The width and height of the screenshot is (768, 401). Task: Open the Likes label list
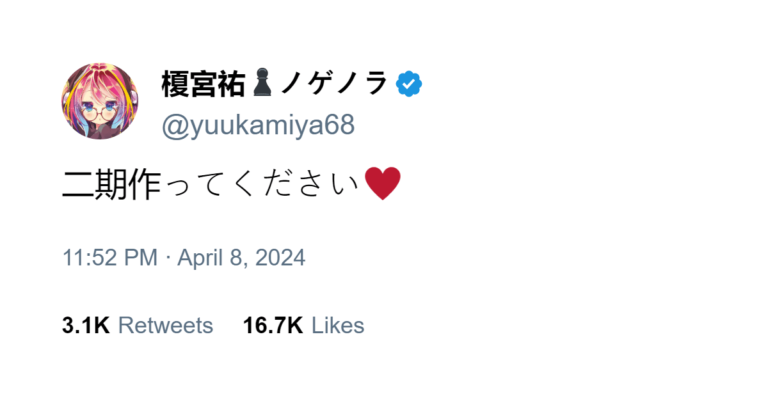(x=338, y=326)
